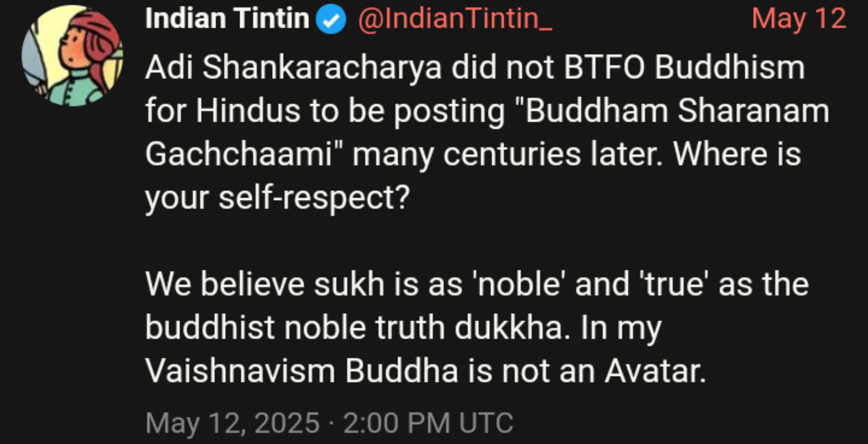The image size is (868, 444).
Task: Click the word Avatar ending the tweet
Action: 655,371
